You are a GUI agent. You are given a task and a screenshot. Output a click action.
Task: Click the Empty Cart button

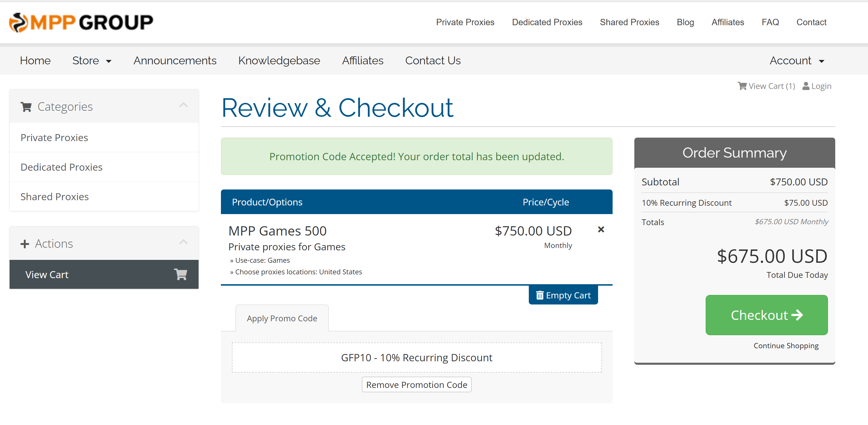(563, 295)
